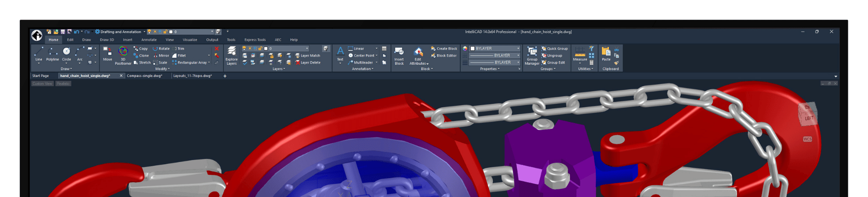Image resolution: width=868 pixels, height=197 pixels.
Task: Select the Scale tool
Action: pyautogui.click(x=160, y=63)
